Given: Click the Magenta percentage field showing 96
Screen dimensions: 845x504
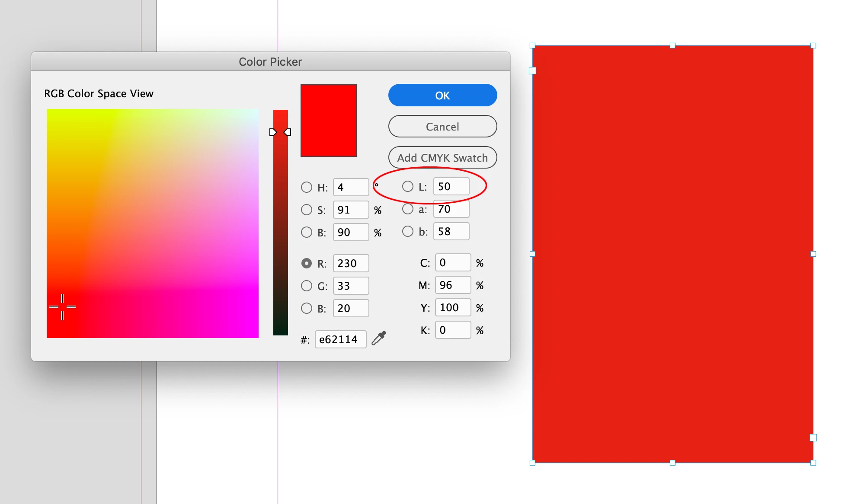Looking at the screenshot, I should tap(452, 285).
